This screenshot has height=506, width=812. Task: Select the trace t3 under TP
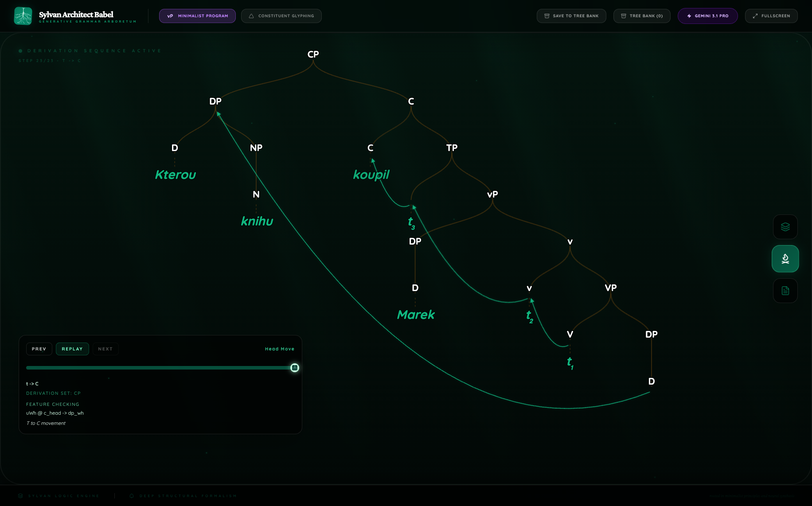[x=411, y=222]
